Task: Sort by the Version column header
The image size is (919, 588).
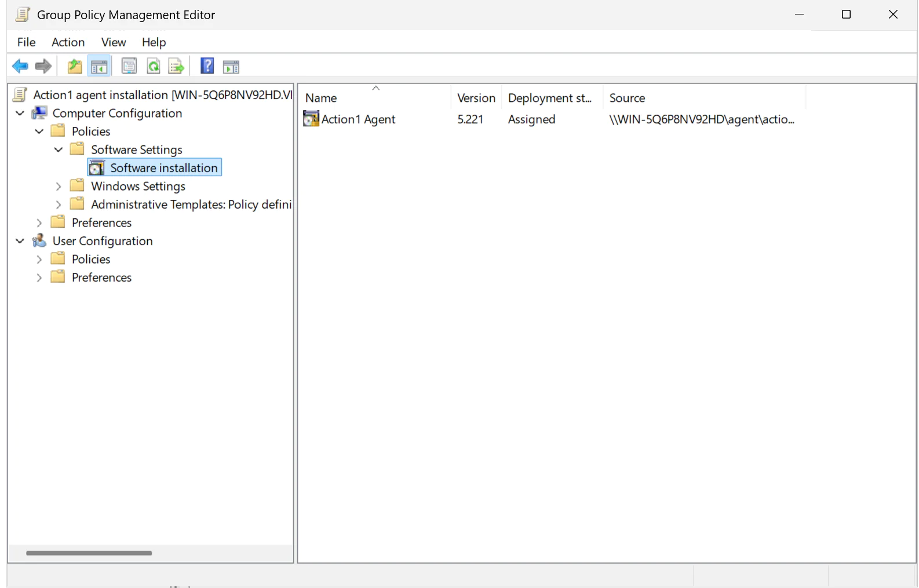Action: coord(476,98)
